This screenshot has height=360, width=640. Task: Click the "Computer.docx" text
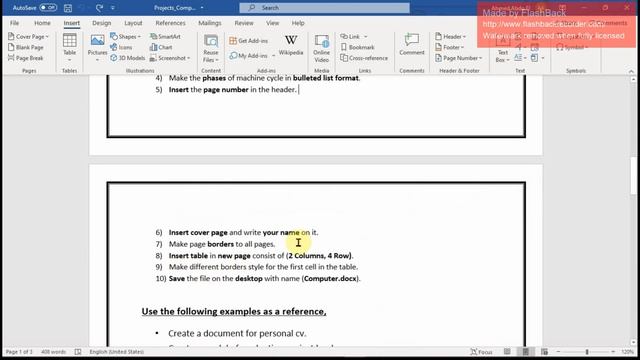pyautogui.click(x=330, y=278)
